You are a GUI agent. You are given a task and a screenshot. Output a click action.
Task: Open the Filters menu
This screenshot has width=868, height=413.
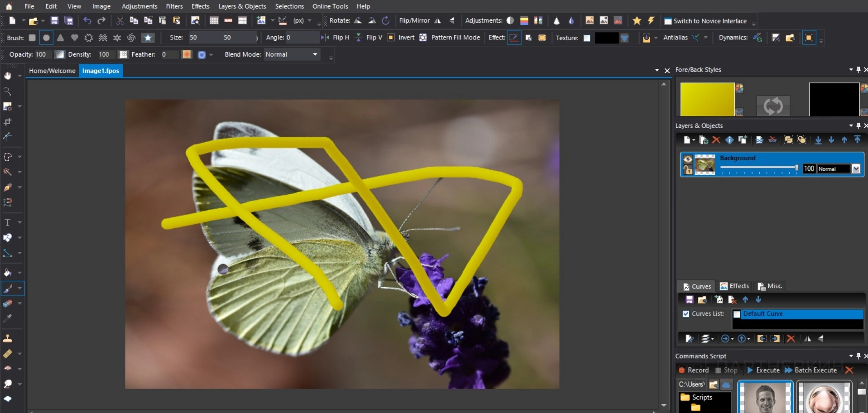tap(174, 6)
